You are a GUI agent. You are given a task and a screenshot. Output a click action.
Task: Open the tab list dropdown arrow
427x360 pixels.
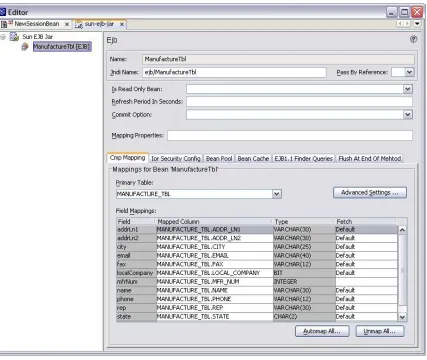417,24
